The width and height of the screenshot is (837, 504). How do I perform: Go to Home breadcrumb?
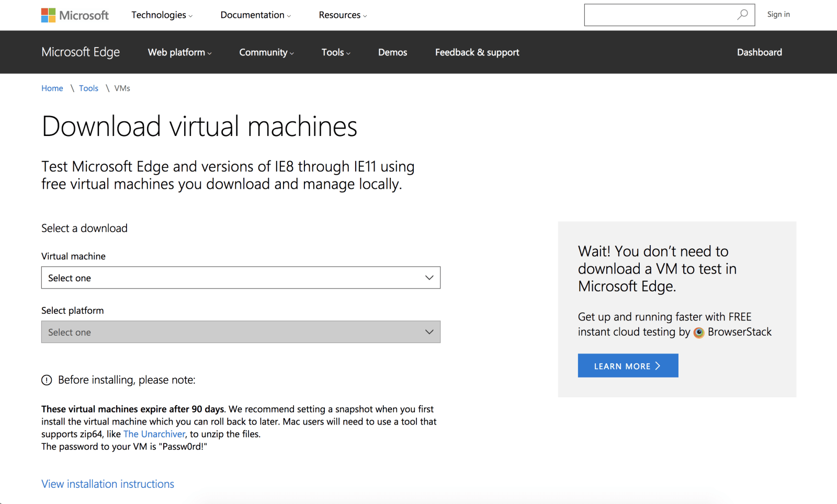52,88
